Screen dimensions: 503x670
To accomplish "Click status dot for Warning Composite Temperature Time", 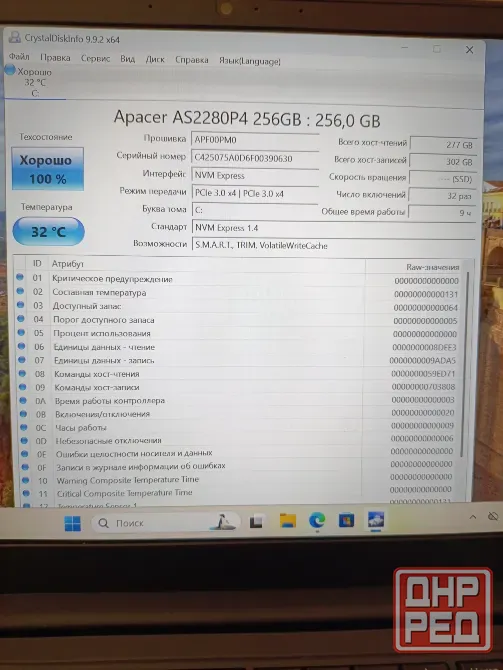I will (26, 480).
